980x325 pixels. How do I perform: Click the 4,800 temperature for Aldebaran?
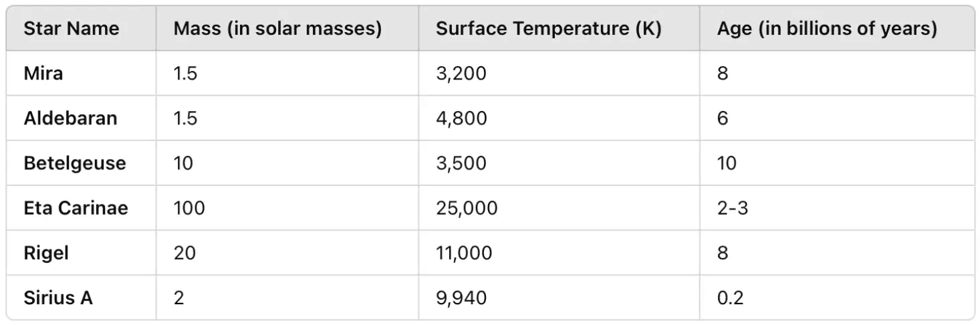click(x=461, y=118)
